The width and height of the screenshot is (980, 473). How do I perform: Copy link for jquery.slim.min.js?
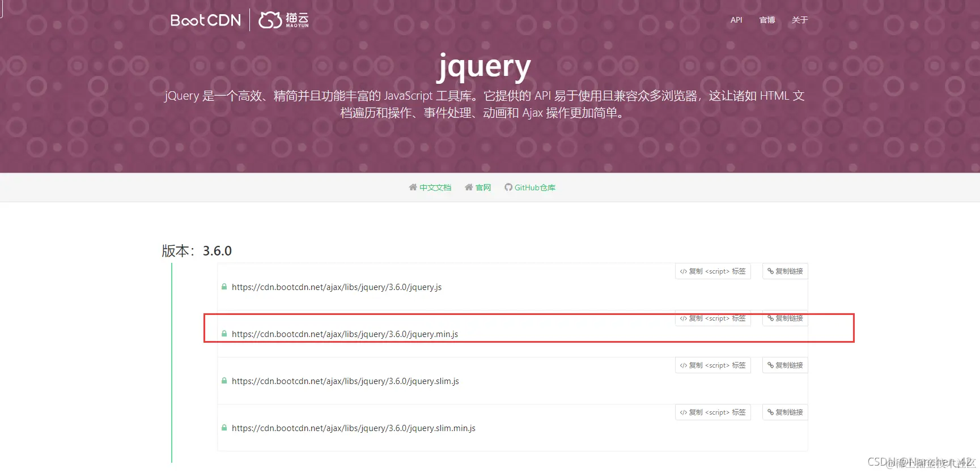tap(785, 412)
